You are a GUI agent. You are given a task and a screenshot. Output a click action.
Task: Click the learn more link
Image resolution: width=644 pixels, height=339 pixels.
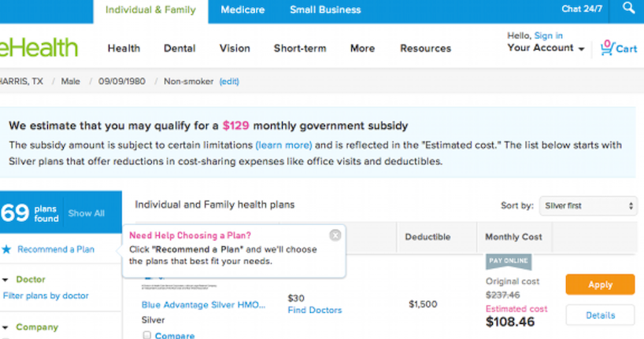pyautogui.click(x=283, y=145)
